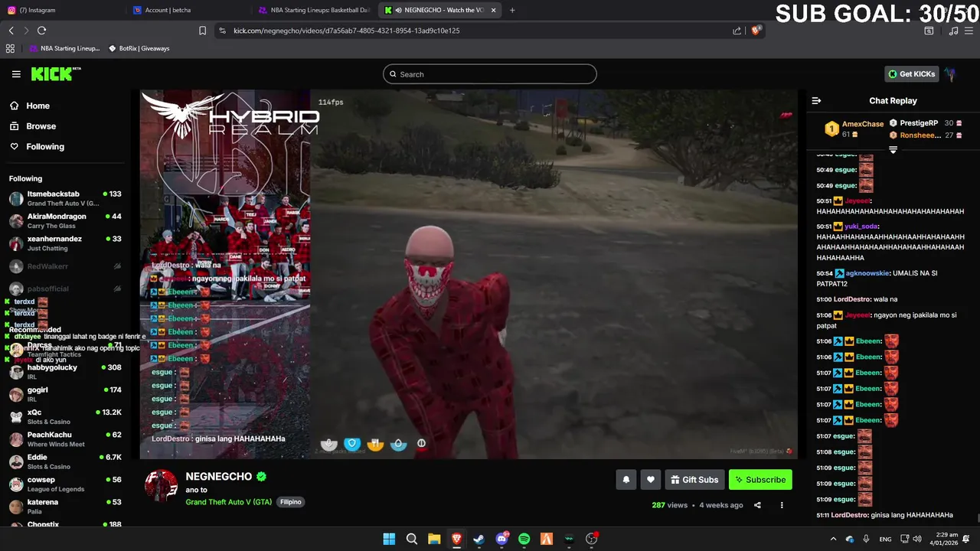Switch to Account | betcha tab
980x551 pixels.
pyautogui.click(x=188, y=10)
